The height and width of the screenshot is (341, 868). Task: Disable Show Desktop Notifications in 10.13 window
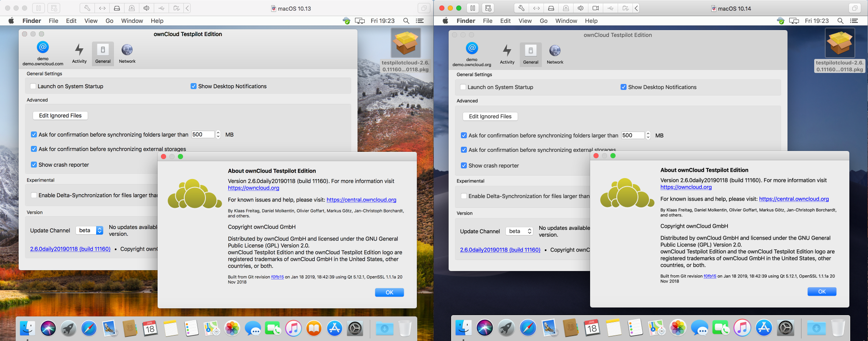pos(194,86)
